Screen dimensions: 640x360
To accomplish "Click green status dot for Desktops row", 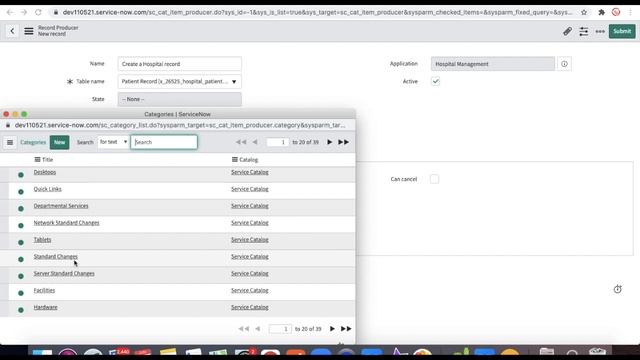I will click(21, 175).
